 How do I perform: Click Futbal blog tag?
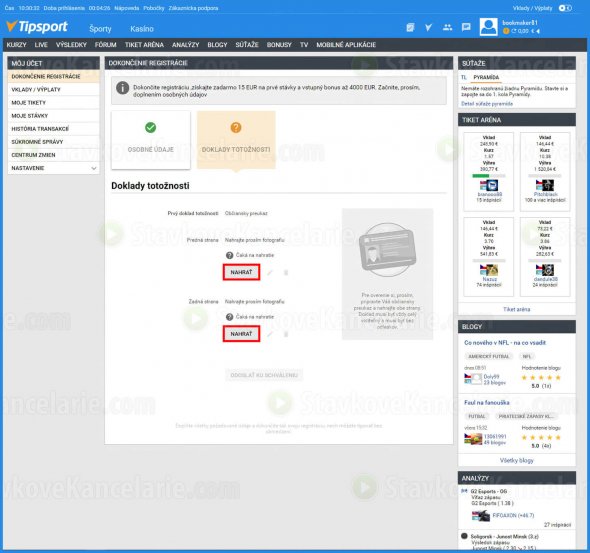coord(477,416)
